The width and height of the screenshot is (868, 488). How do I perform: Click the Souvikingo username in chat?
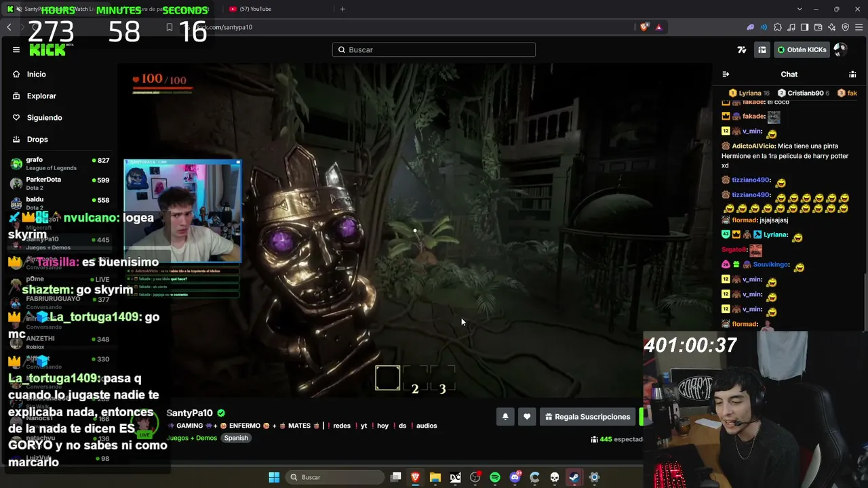click(771, 265)
